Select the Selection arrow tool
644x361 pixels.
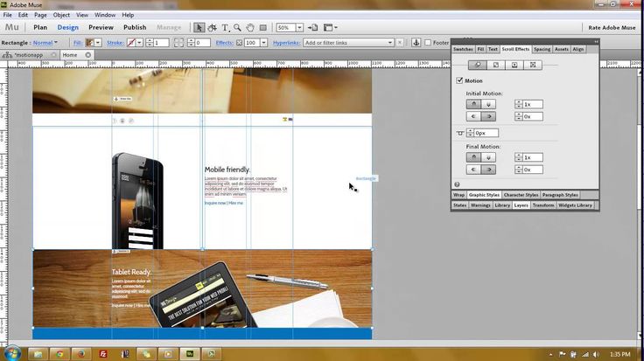click(199, 27)
